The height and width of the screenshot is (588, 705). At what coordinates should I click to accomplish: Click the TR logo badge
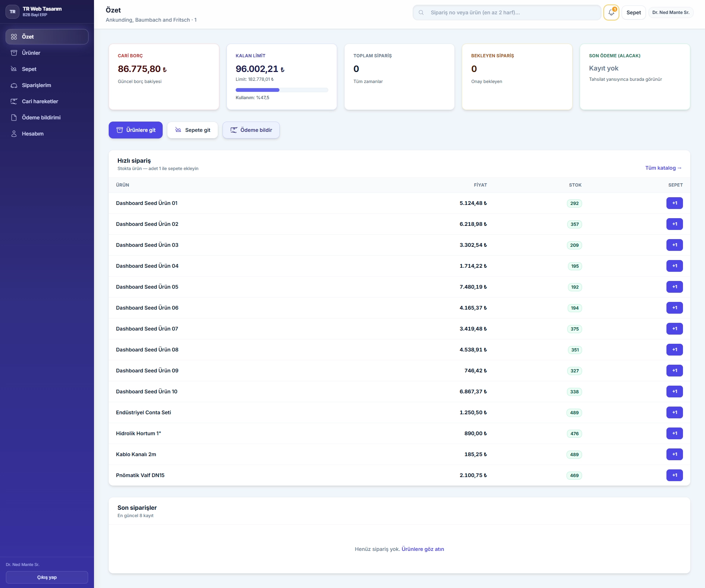[12, 12]
